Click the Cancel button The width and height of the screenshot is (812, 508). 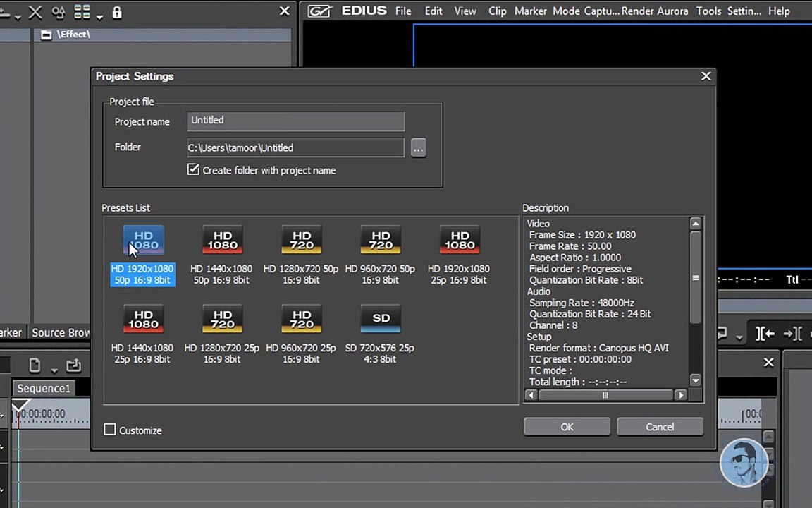[659, 426]
